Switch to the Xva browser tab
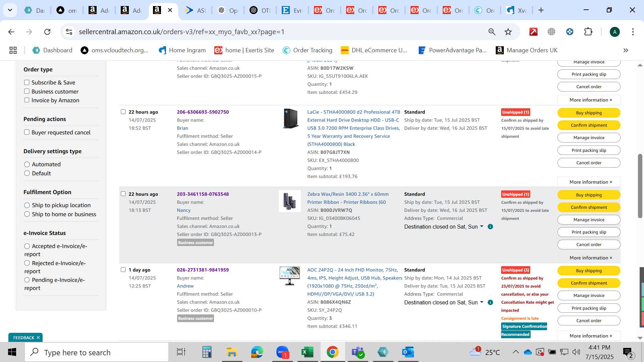644x362 pixels. pyautogui.click(x=517, y=10)
